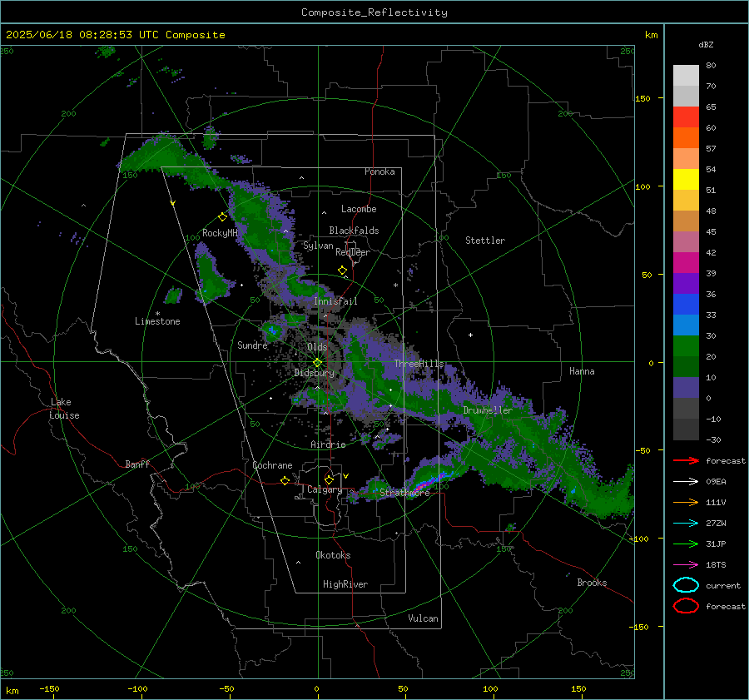This screenshot has width=749, height=700.
Task: Click the red forecast ellipse legend icon
Action: pos(686,606)
